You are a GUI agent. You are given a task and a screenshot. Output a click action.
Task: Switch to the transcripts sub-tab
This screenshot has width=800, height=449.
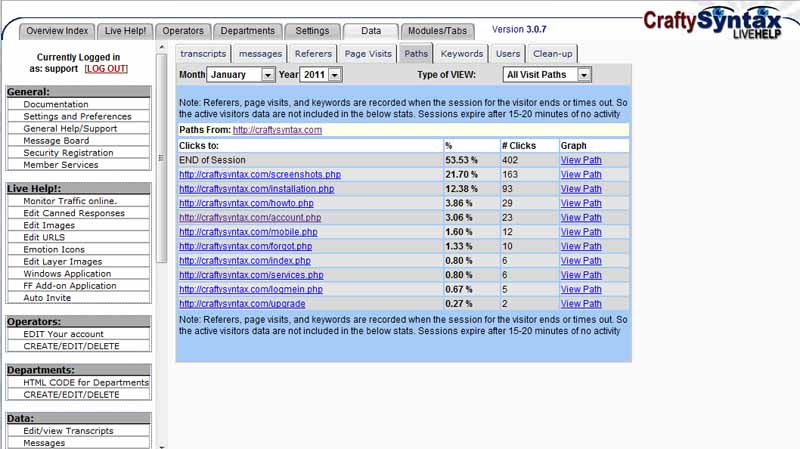(203, 54)
